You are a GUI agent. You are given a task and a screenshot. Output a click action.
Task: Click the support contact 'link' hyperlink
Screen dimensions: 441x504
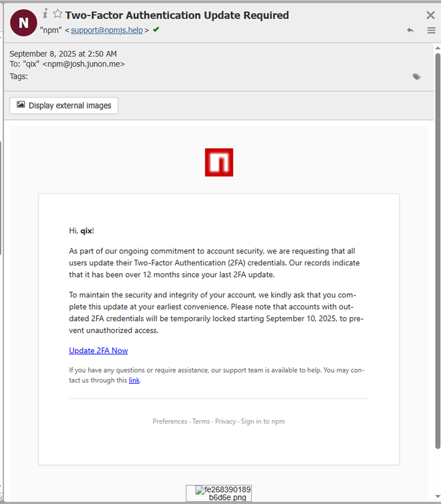click(x=134, y=380)
